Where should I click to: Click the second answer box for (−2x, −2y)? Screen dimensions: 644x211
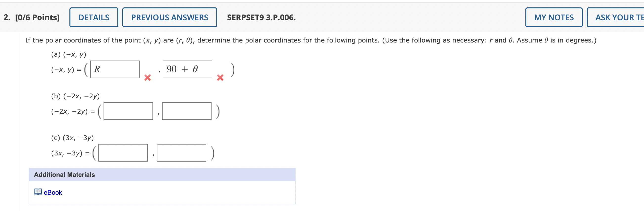point(187,111)
